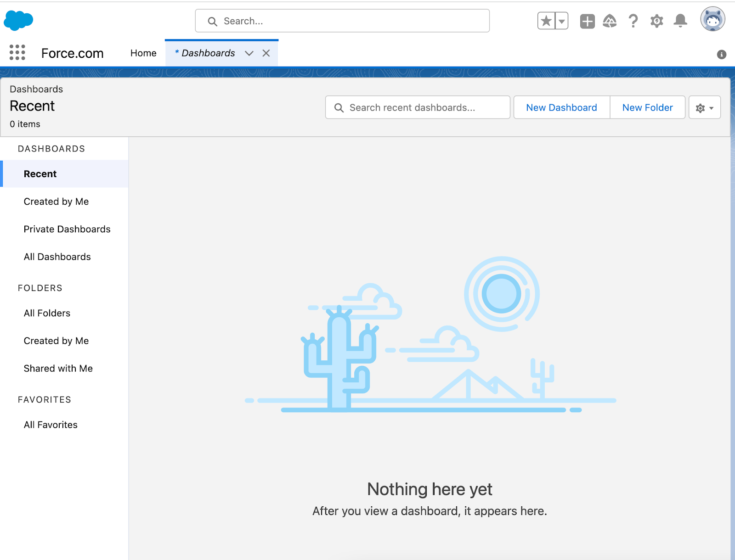The width and height of the screenshot is (735, 560).
Task: Select Private Dashboards in the sidebar
Action: pos(67,229)
